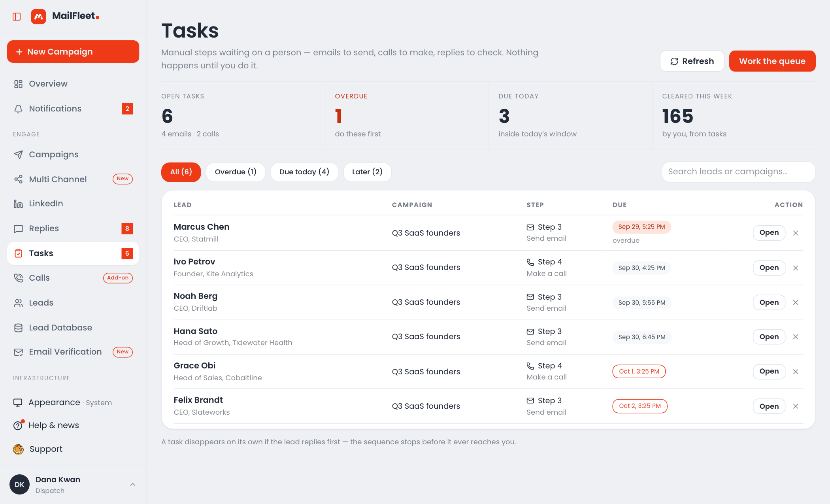830x504 pixels.
Task: Open Felix Brandt's task
Action: coord(769,406)
